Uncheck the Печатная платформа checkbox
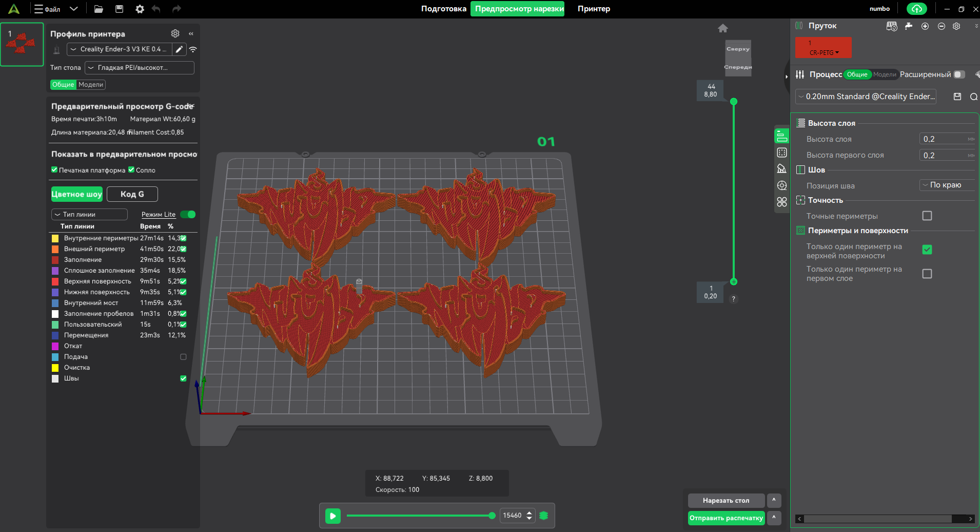The width and height of the screenshot is (980, 532). click(x=54, y=170)
